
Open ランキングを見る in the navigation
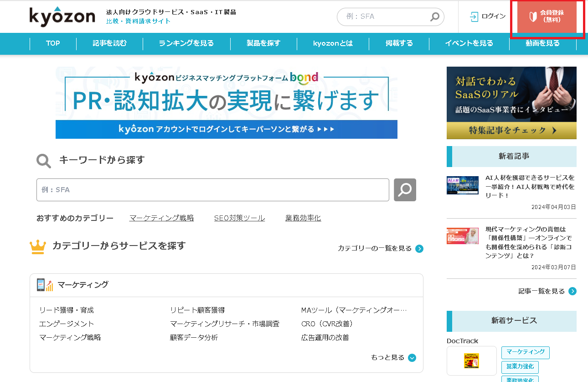pyautogui.click(x=186, y=43)
